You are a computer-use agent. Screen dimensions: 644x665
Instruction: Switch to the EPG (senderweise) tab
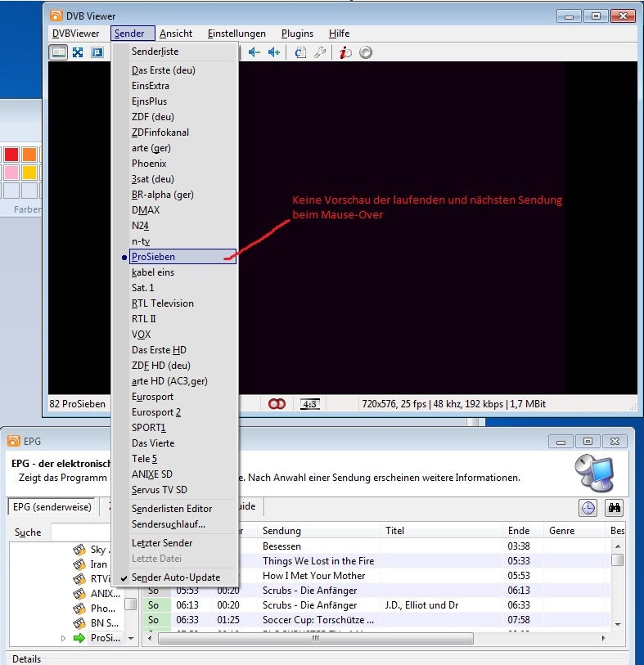point(52,507)
